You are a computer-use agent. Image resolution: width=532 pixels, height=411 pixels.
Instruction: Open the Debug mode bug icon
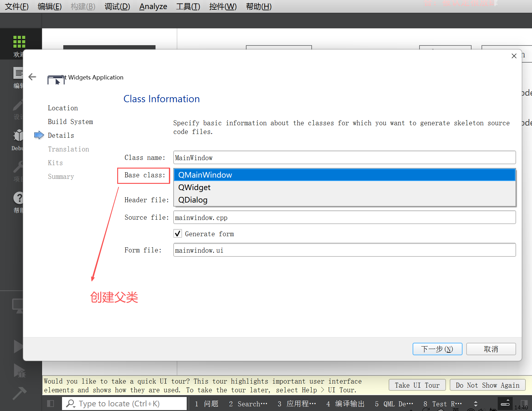coord(18,136)
